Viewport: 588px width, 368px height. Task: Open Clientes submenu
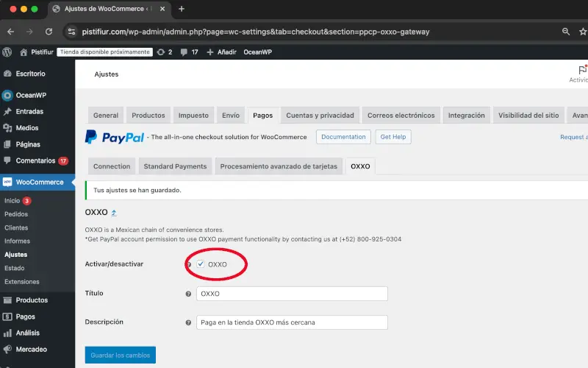point(16,227)
